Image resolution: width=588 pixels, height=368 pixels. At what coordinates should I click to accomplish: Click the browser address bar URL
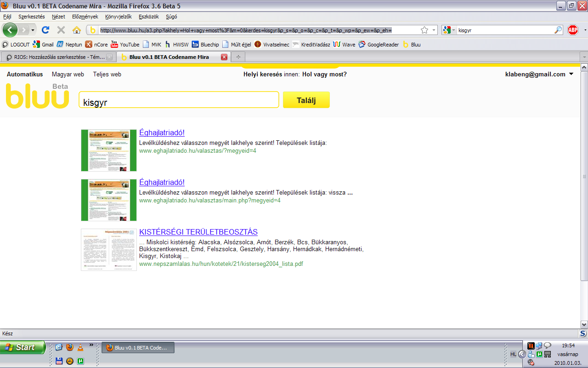[x=246, y=30]
